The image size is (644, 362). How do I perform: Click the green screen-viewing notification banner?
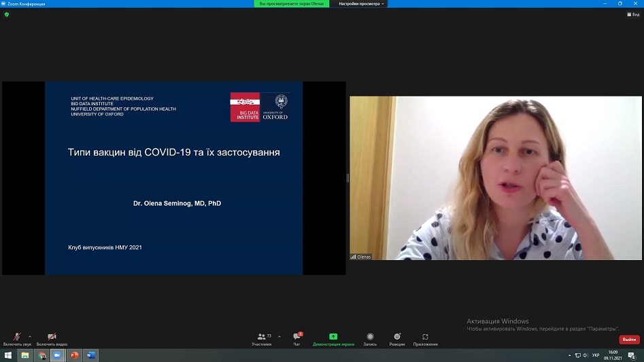pos(292,3)
